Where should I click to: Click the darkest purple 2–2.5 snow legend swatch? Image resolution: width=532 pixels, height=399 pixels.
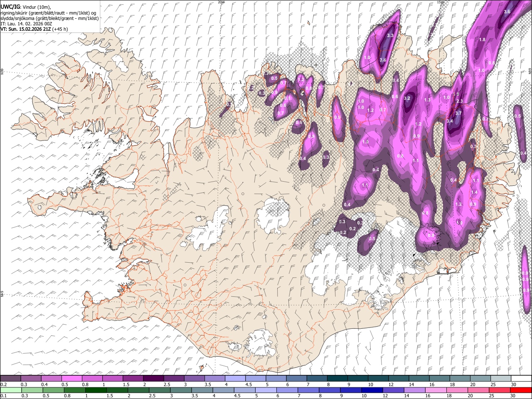[x=154, y=378]
